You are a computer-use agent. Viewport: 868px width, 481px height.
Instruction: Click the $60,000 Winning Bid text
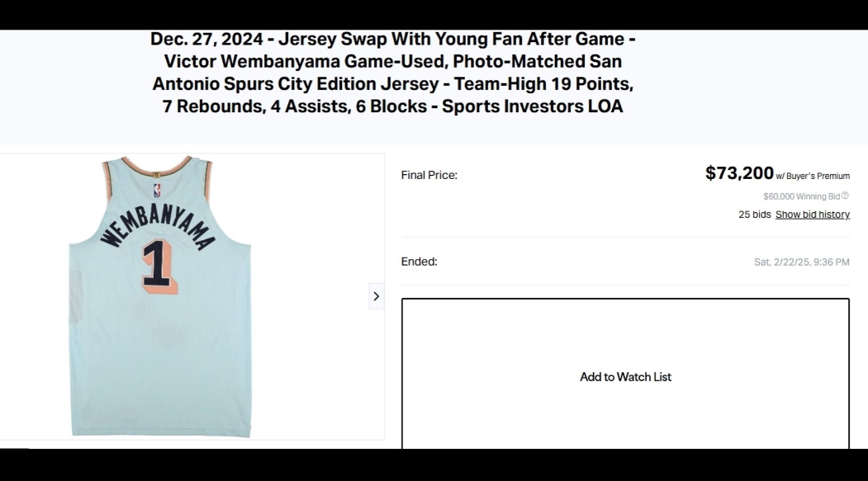pyautogui.click(x=802, y=196)
